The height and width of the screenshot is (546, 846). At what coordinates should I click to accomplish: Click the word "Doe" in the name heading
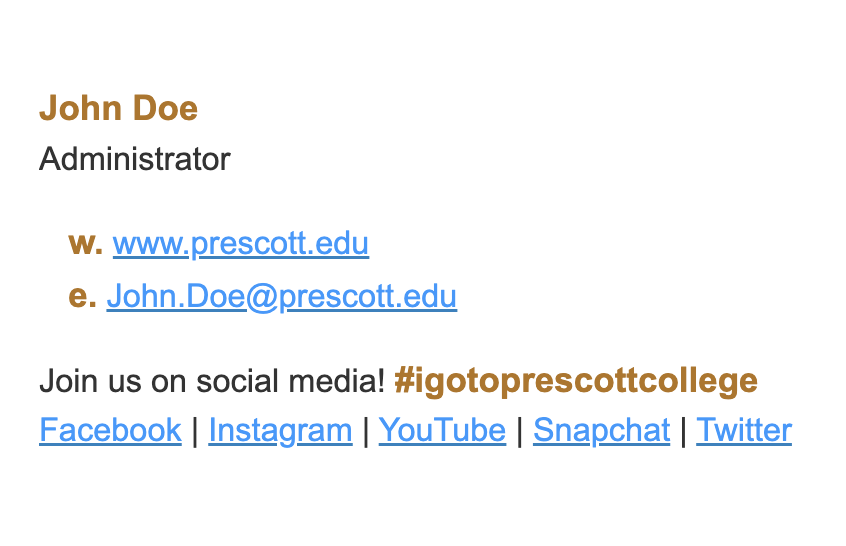(x=166, y=108)
